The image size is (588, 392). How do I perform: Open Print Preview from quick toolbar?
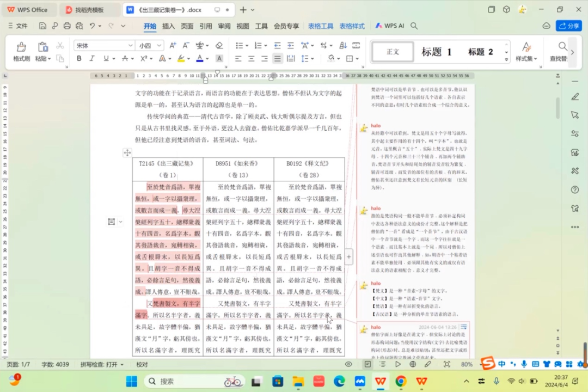(x=79, y=26)
